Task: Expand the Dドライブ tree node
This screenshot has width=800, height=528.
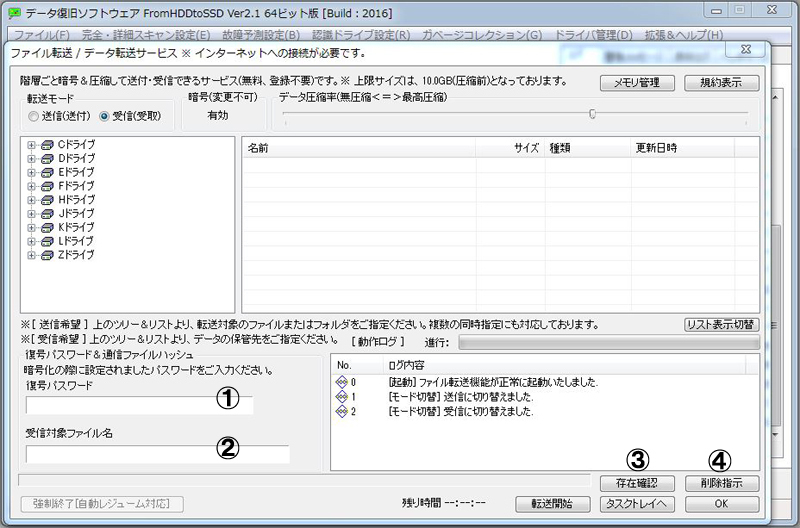Action: pos(32,159)
